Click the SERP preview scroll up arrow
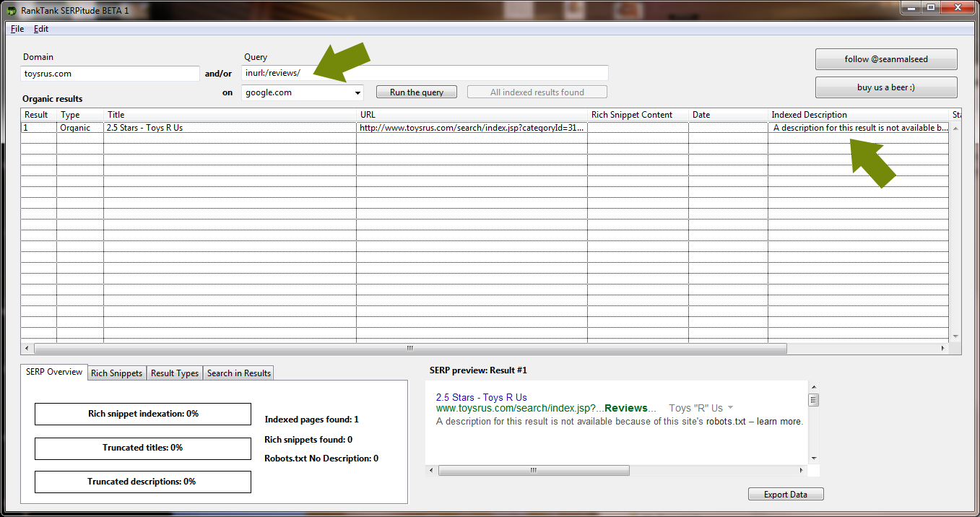980x517 pixels. (x=813, y=387)
